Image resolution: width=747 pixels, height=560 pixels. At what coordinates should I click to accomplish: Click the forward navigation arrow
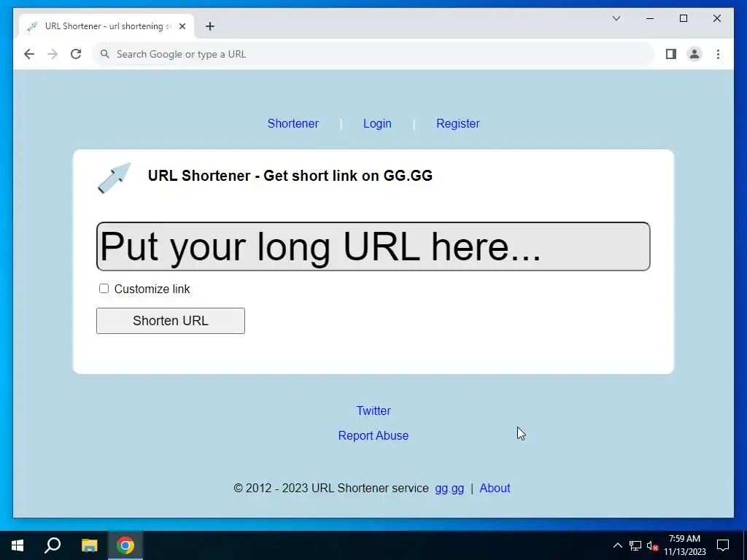(x=53, y=54)
